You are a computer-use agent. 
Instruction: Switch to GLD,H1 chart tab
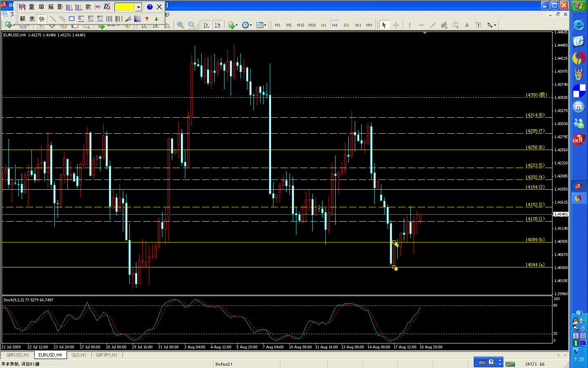pyautogui.click(x=79, y=355)
